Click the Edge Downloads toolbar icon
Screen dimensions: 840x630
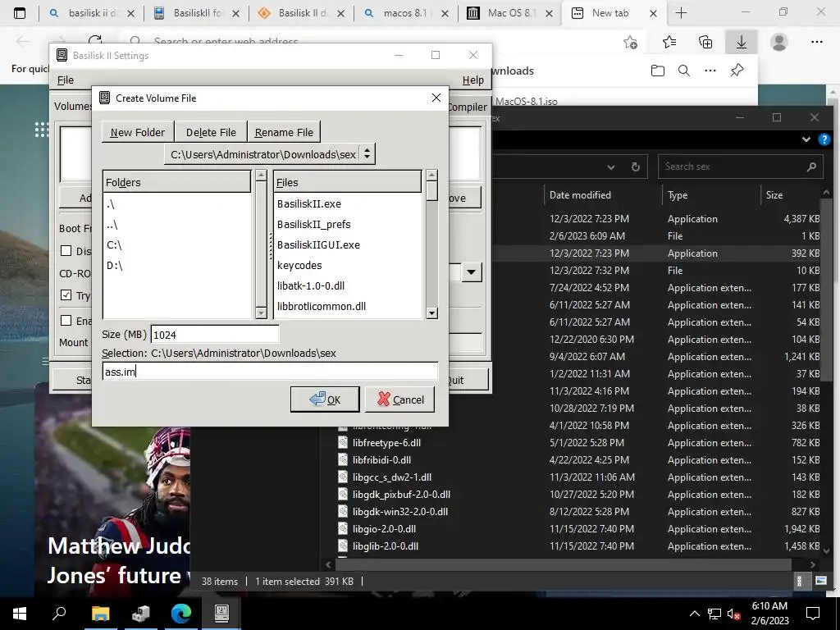click(742, 42)
